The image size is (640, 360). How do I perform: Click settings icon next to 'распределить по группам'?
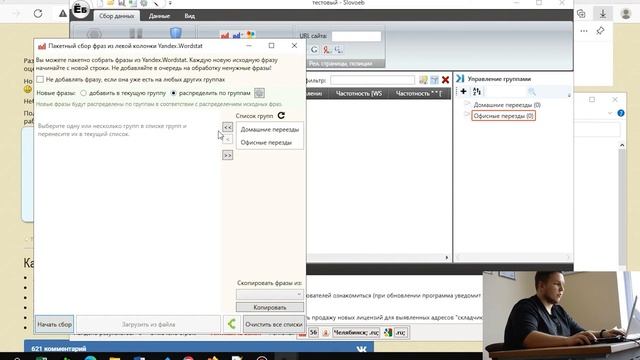tap(259, 93)
